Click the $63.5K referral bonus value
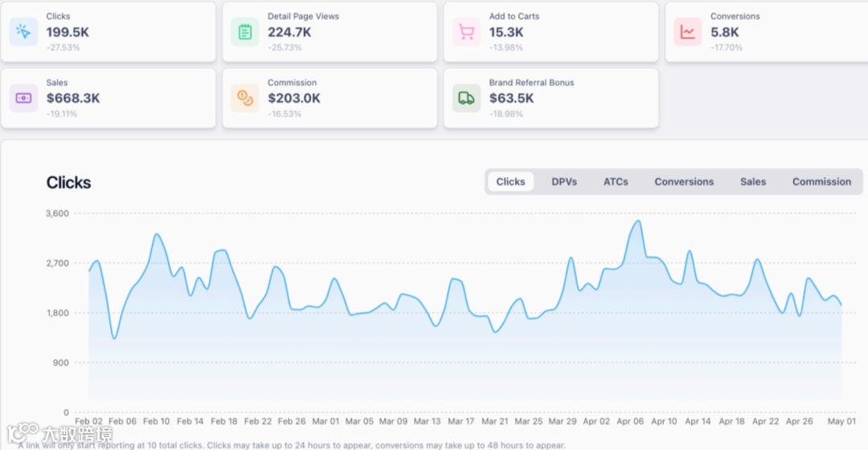The height and width of the screenshot is (450, 868). pos(511,98)
